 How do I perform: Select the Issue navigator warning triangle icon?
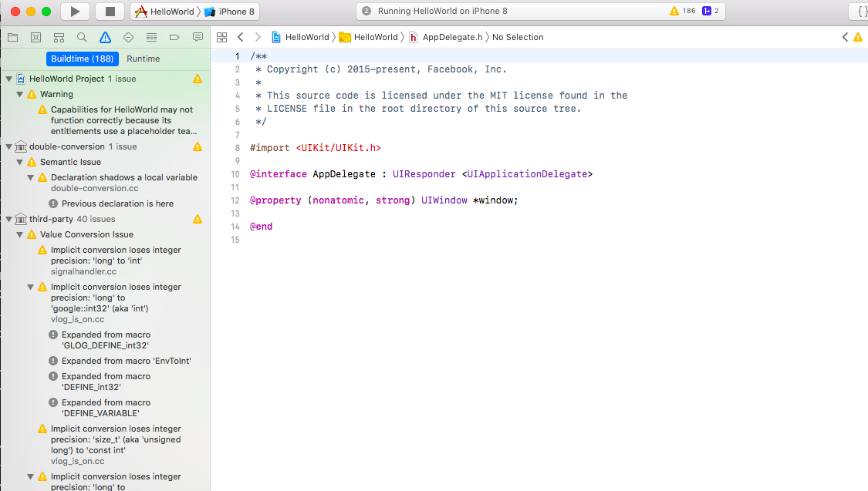(x=104, y=36)
